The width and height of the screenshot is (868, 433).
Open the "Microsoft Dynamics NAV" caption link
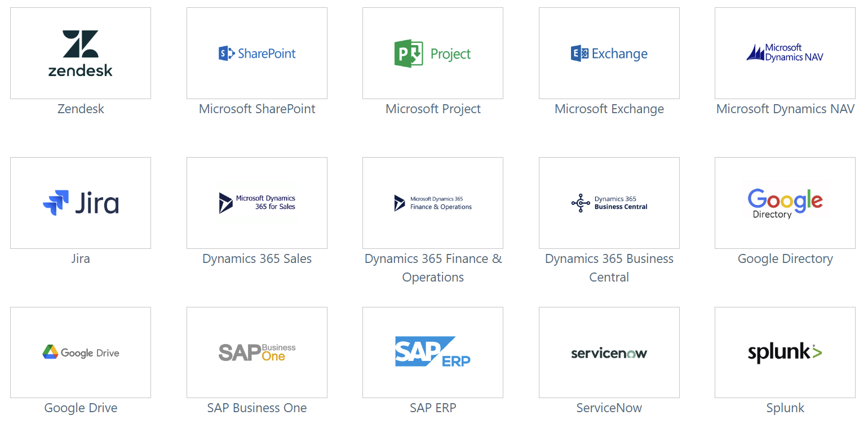click(x=785, y=109)
